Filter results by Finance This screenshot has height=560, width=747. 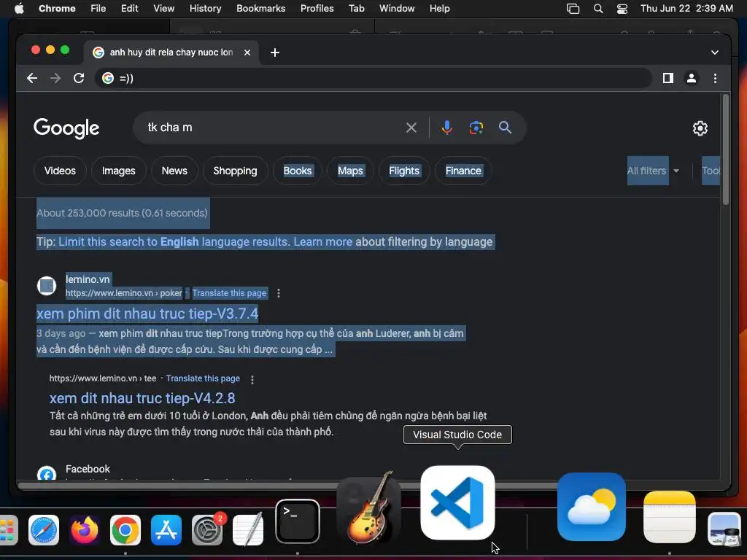pos(463,171)
